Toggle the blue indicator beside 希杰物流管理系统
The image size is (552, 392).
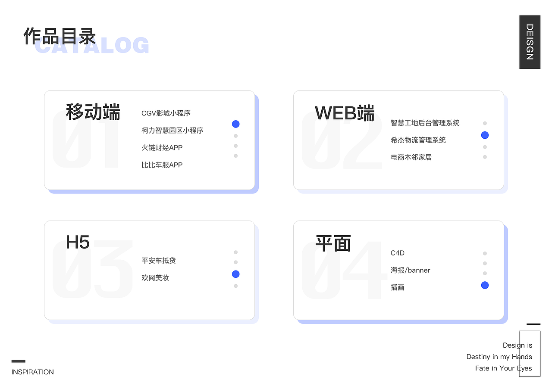[485, 135]
